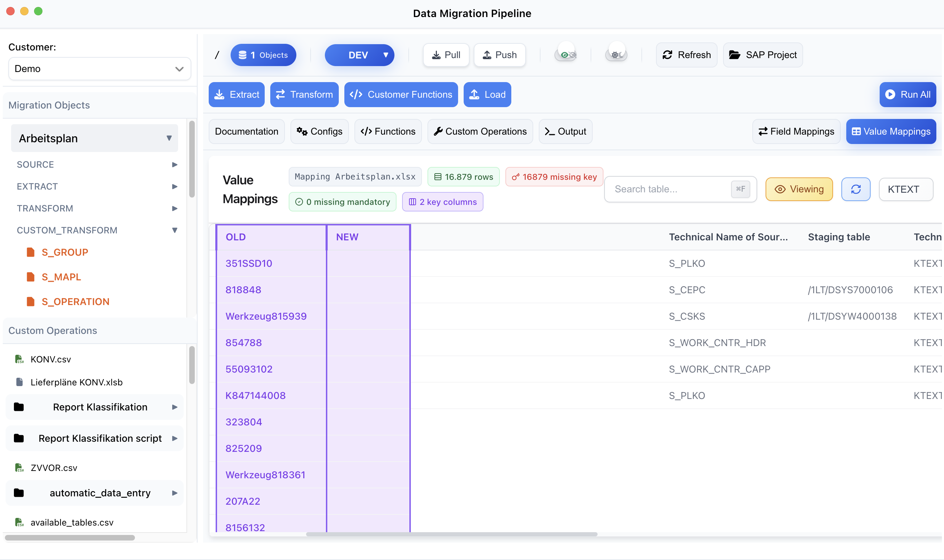944x560 pixels.
Task: Open the Customer Demo dropdown
Action: (99, 69)
